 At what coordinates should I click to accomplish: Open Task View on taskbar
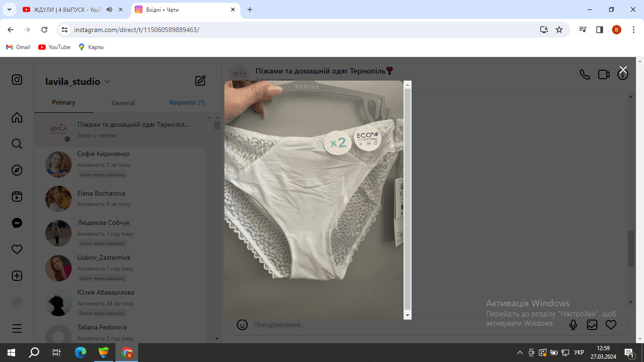tap(57, 353)
